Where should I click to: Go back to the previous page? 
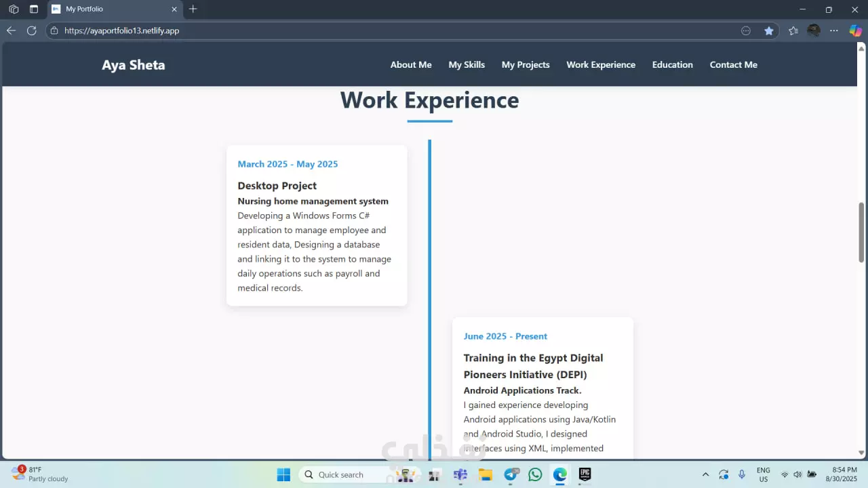tap(11, 30)
